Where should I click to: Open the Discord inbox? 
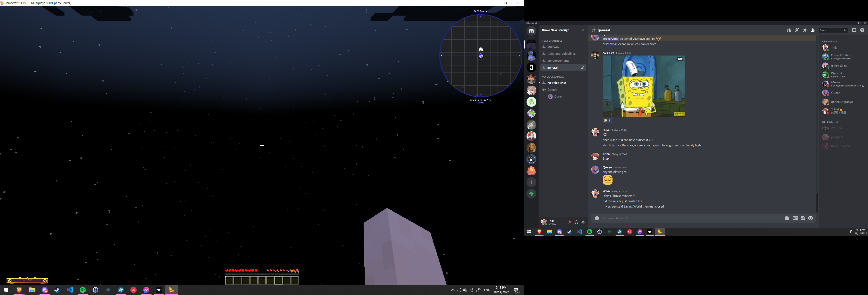[854, 30]
